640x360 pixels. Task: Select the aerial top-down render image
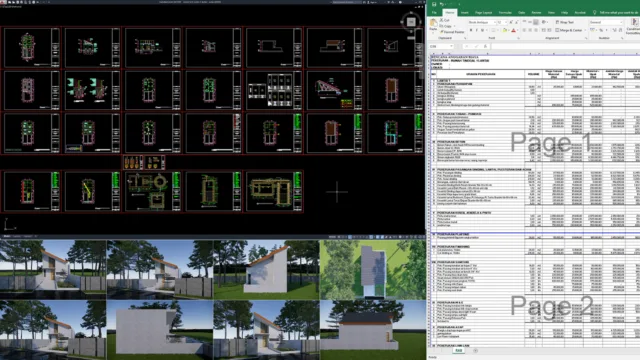(373, 270)
